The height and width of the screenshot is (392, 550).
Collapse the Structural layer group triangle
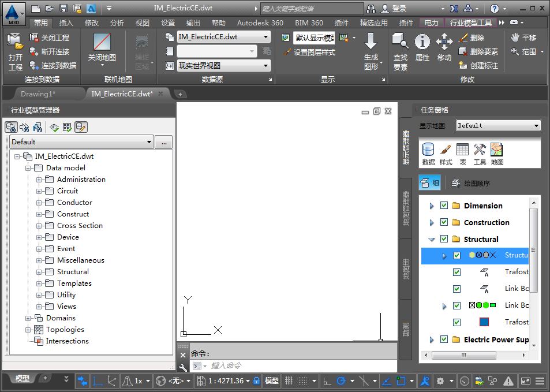[x=432, y=240]
